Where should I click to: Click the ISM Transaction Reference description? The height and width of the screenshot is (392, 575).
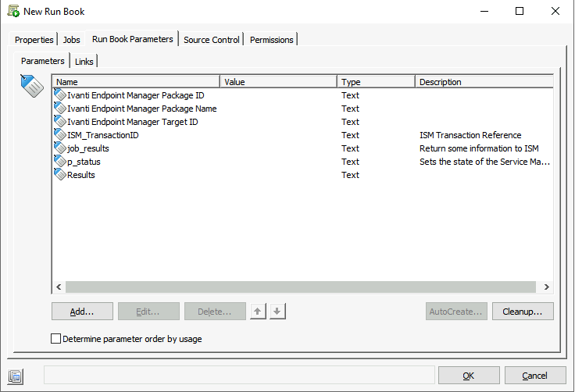coord(470,135)
